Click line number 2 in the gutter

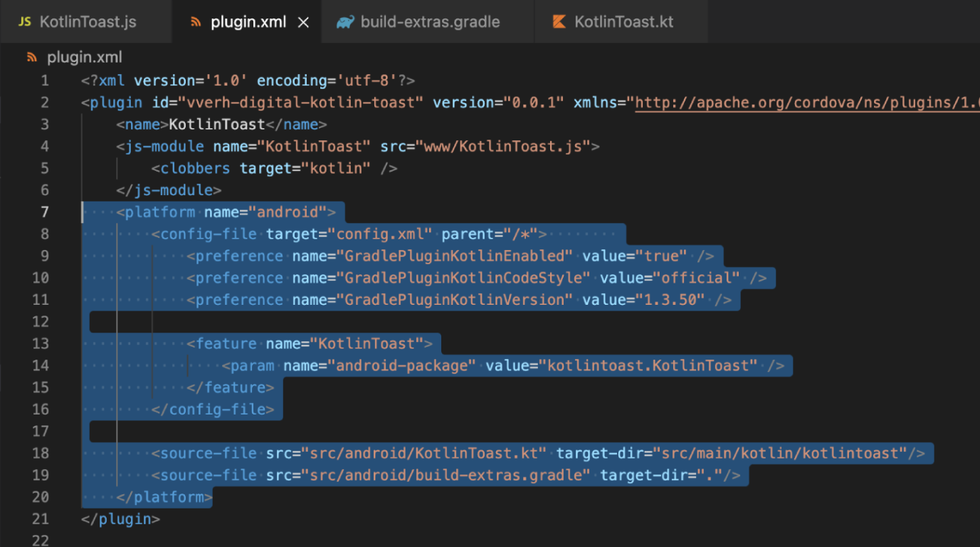[x=45, y=103]
